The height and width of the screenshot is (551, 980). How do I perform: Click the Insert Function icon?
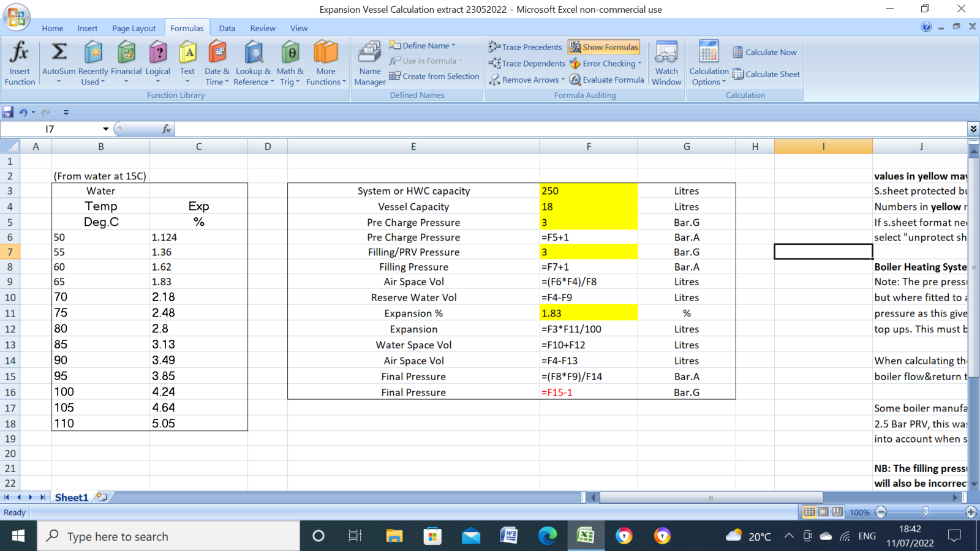[20, 62]
